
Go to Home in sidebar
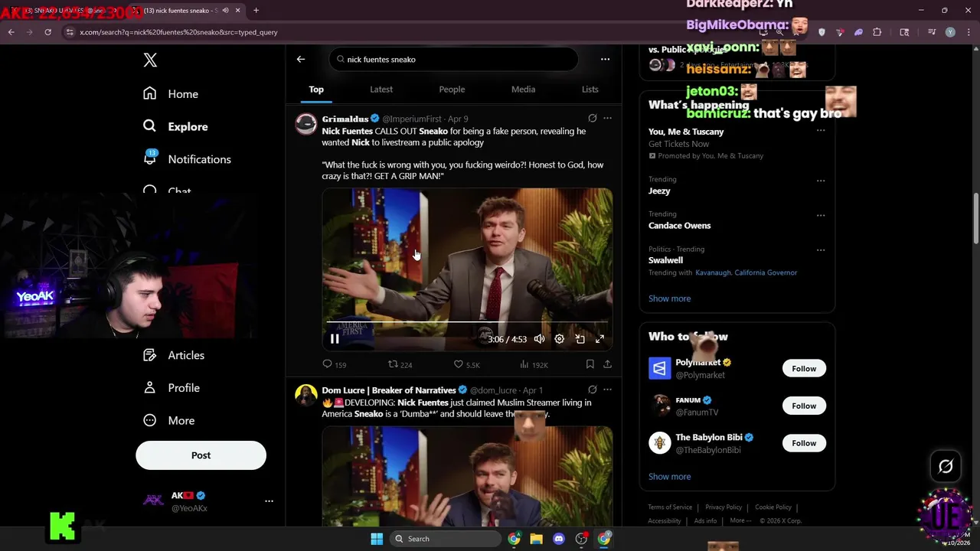(x=171, y=94)
